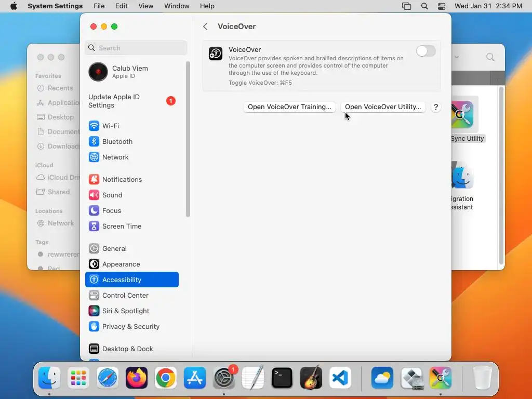Select the Bluetooth icon in sidebar
532x399 pixels.
click(94, 141)
